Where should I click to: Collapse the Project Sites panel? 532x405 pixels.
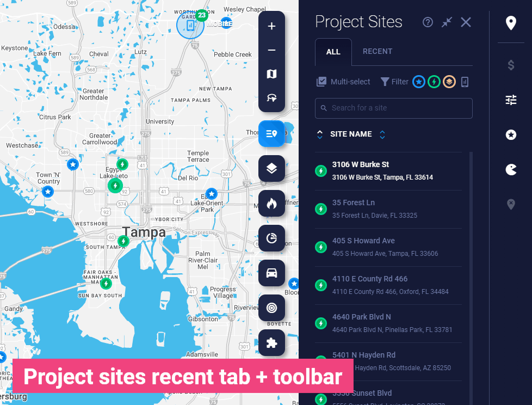tap(447, 22)
